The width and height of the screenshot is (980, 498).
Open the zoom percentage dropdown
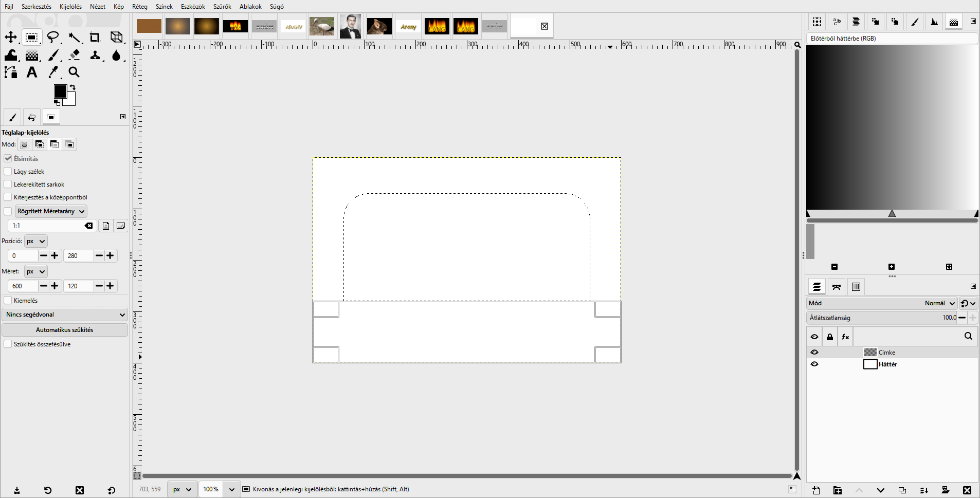click(x=232, y=489)
